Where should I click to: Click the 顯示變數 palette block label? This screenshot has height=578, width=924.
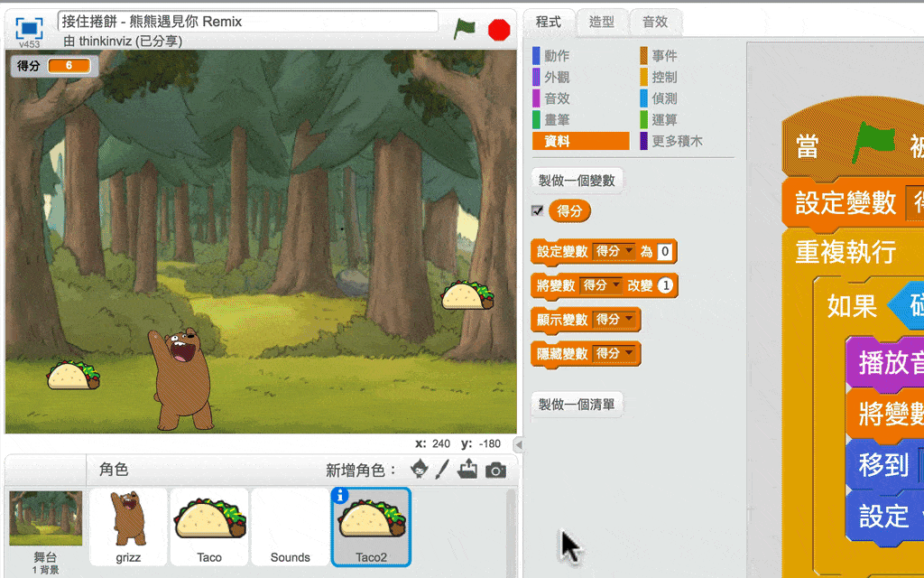coord(562,320)
